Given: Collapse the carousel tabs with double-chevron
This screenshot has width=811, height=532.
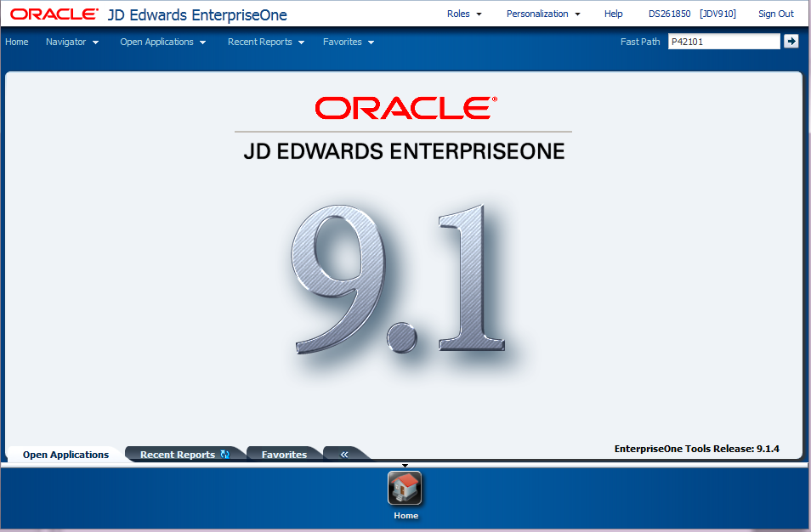Looking at the screenshot, I should (344, 455).
